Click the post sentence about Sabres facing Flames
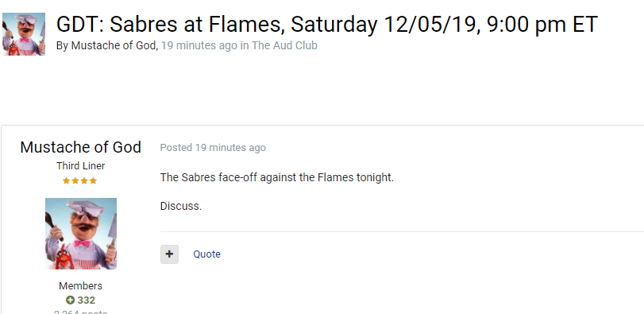This screenshot has width=644, height=314. pos(277,177)
